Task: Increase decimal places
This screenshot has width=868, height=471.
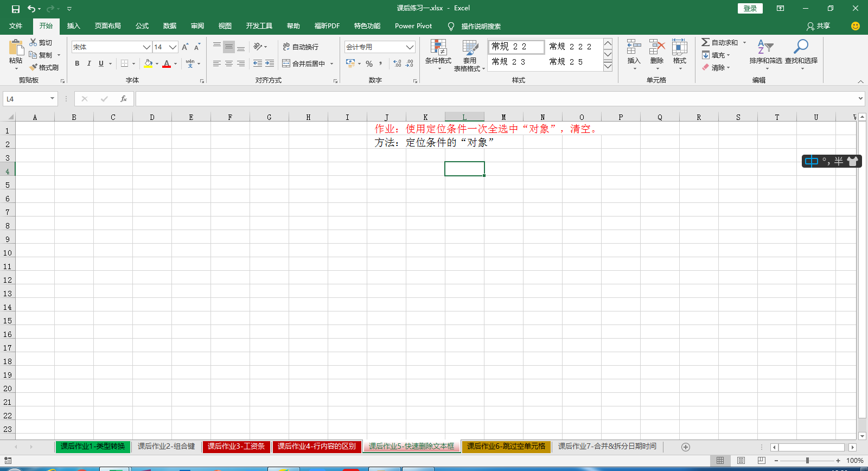Action: click(x=398, y=63)
